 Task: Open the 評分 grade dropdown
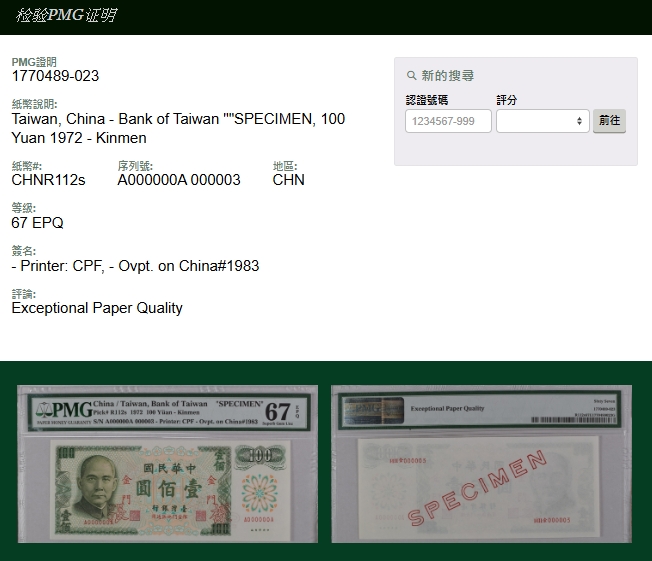(543, 121)
